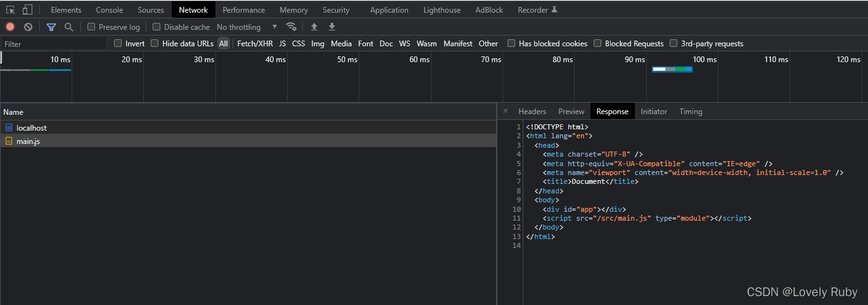The image size is (868, 305).
Task: Select the localhost request row
Action: pos(248,127)
